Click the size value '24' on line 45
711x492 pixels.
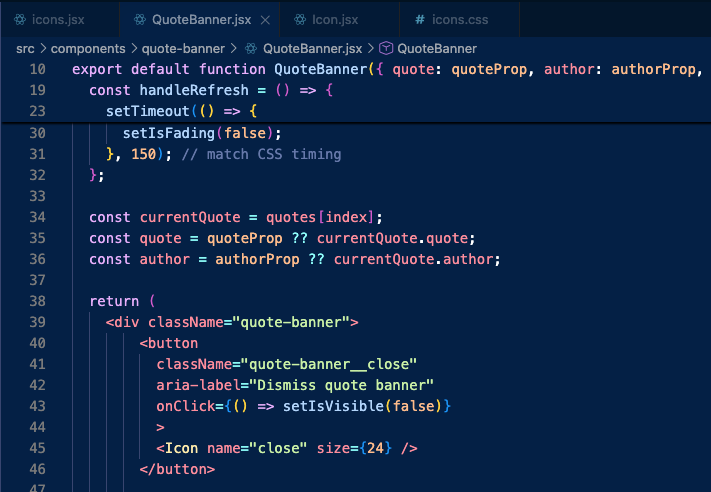(x=375, y=448)
